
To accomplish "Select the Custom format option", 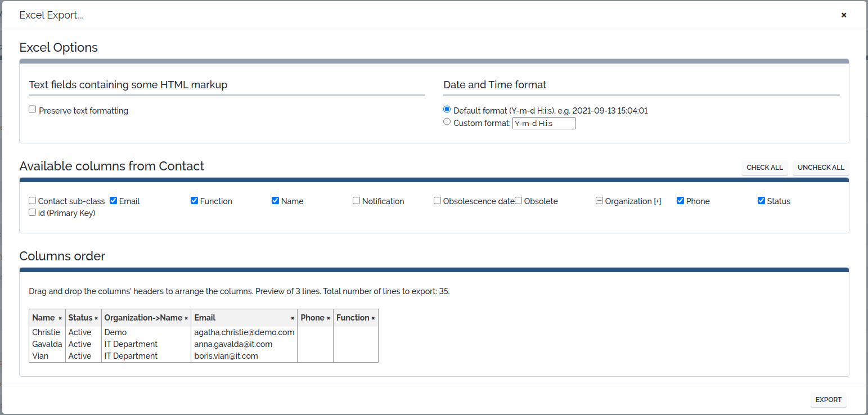I will pyautogui.click(x=447, y=121).
